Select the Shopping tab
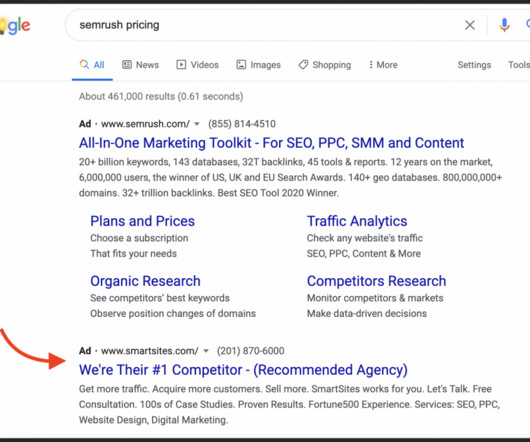 coord(324,65)
